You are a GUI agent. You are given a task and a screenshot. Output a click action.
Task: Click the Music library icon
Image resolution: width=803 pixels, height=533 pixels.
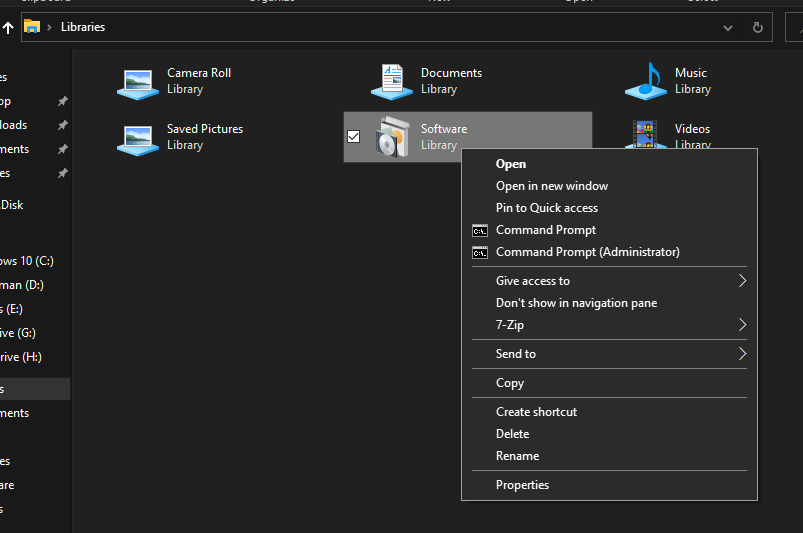click(x=646, y=82)
